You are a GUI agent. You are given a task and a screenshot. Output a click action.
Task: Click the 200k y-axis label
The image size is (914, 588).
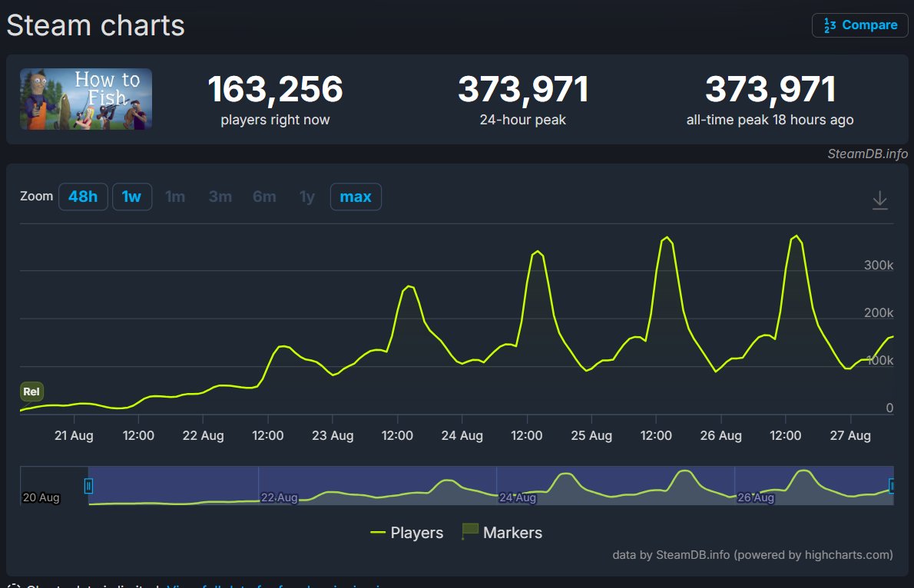879,313
